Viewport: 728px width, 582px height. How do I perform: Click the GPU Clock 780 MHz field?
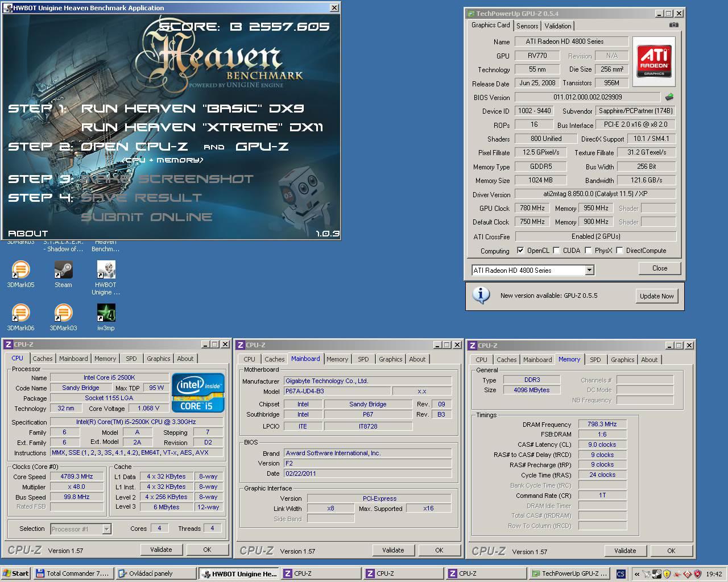click(x=532, y=208)
